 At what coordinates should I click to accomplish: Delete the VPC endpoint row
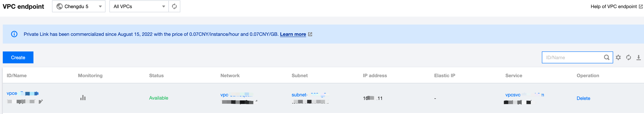click(583, 98)
